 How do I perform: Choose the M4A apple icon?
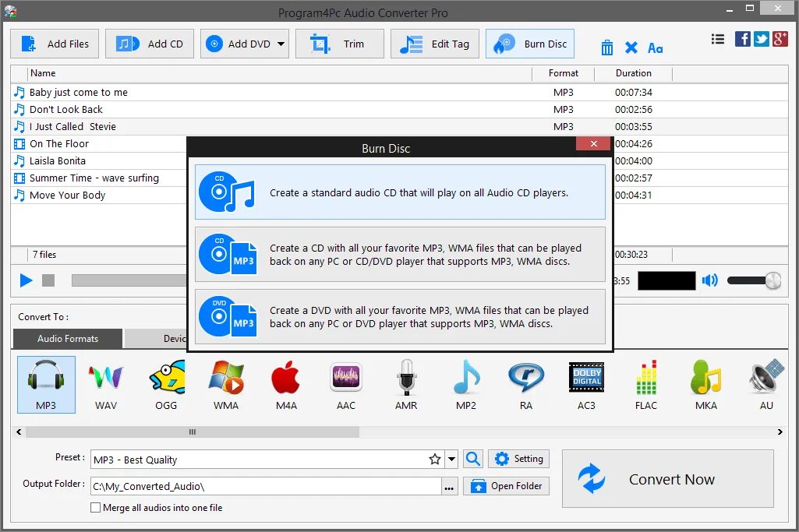(286, 384)
